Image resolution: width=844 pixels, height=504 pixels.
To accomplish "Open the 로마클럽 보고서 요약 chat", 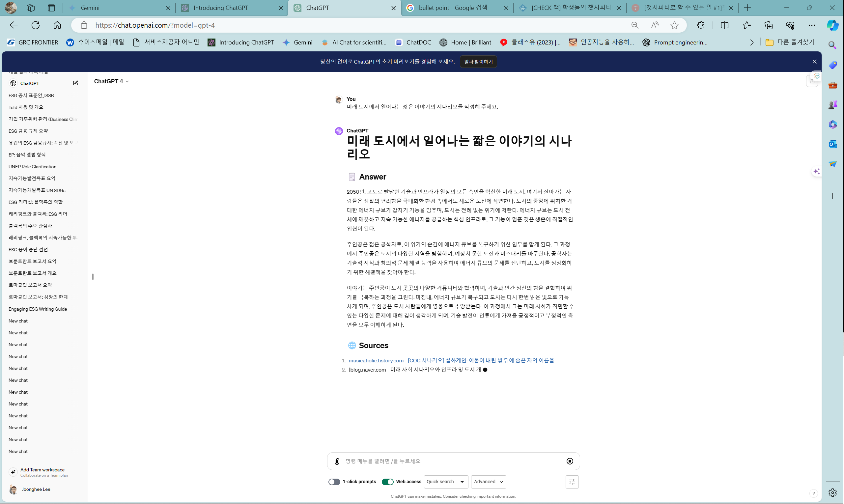I will [x=30, y=285].
